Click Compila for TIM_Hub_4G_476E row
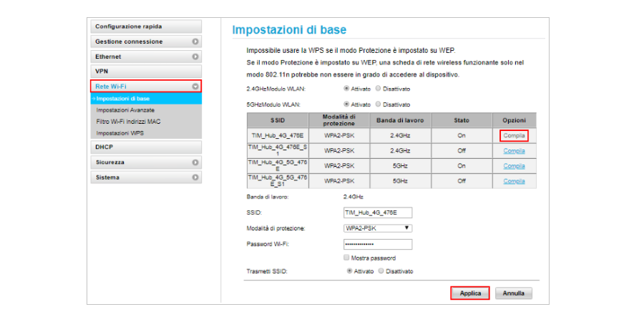This screenshot has height=322, width=644. [514, 135]
